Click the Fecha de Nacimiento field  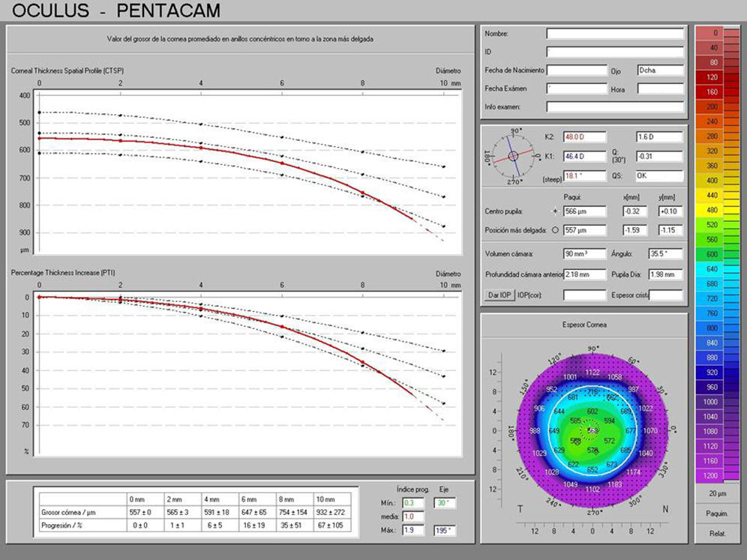[x=576, y=70]
